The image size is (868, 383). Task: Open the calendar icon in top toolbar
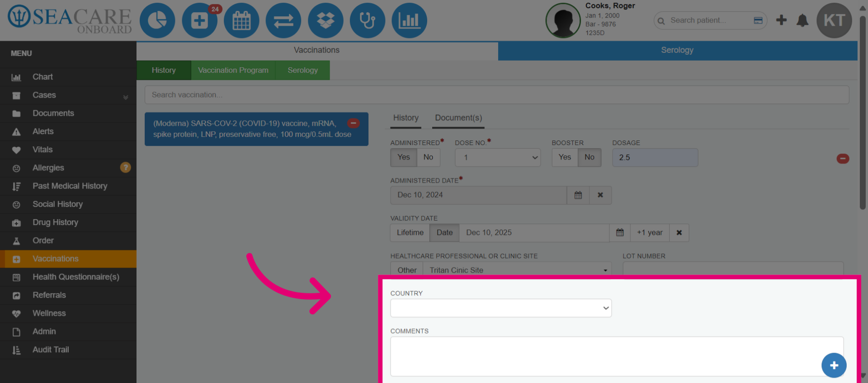pyautogui.click(x=241, y=20)
